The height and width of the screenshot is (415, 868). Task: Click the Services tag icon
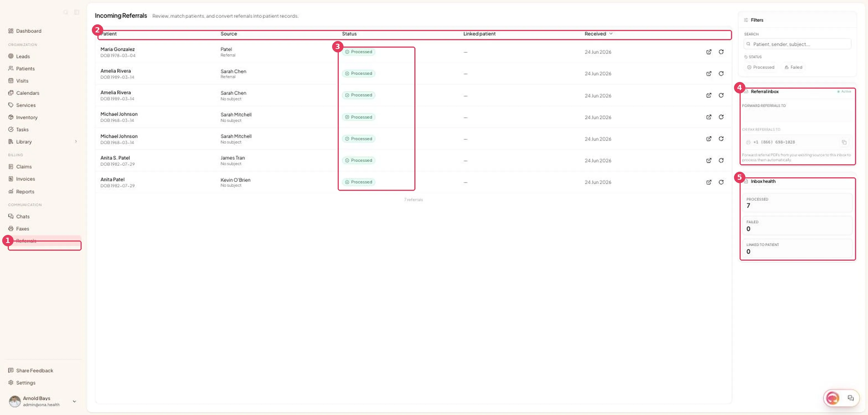pos(11,105)
